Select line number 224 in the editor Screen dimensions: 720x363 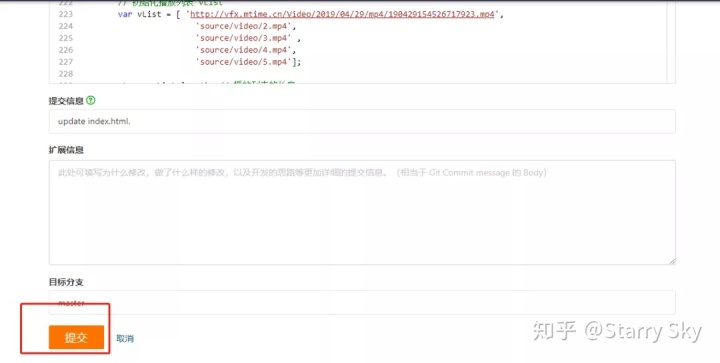coord(66,26)
